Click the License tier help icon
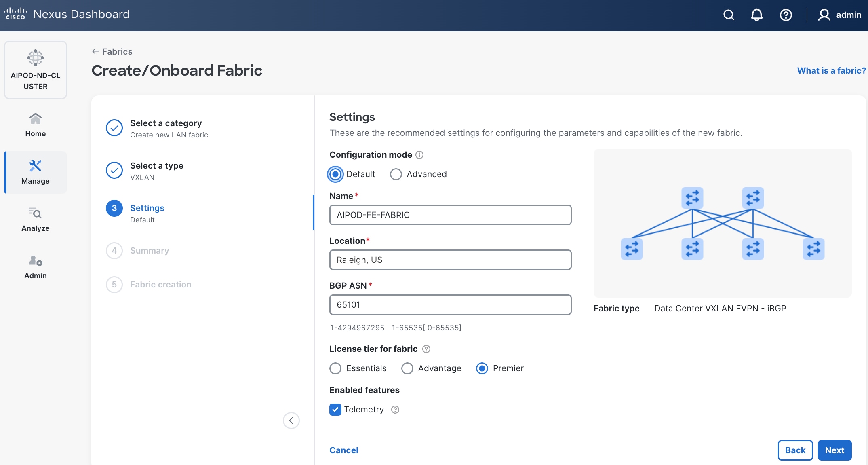Viewport: 868px width, 465px height. tap(426, 349)
